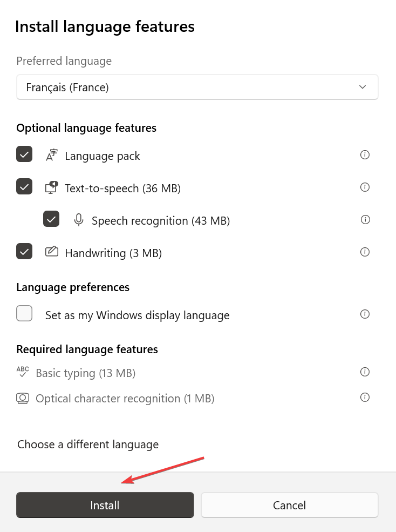Open info tooltip for Language pack

click(x=365, y=155)
